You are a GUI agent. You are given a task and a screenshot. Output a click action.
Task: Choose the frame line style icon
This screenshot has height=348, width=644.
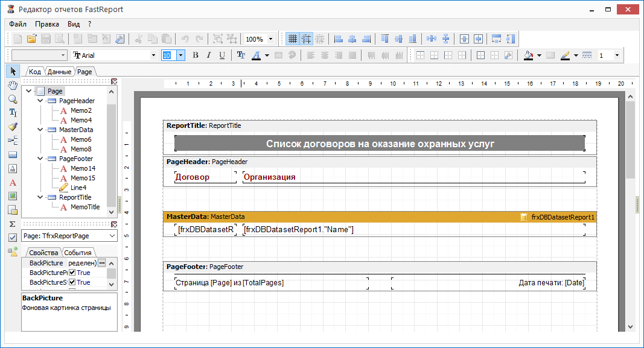coord(587,55)
